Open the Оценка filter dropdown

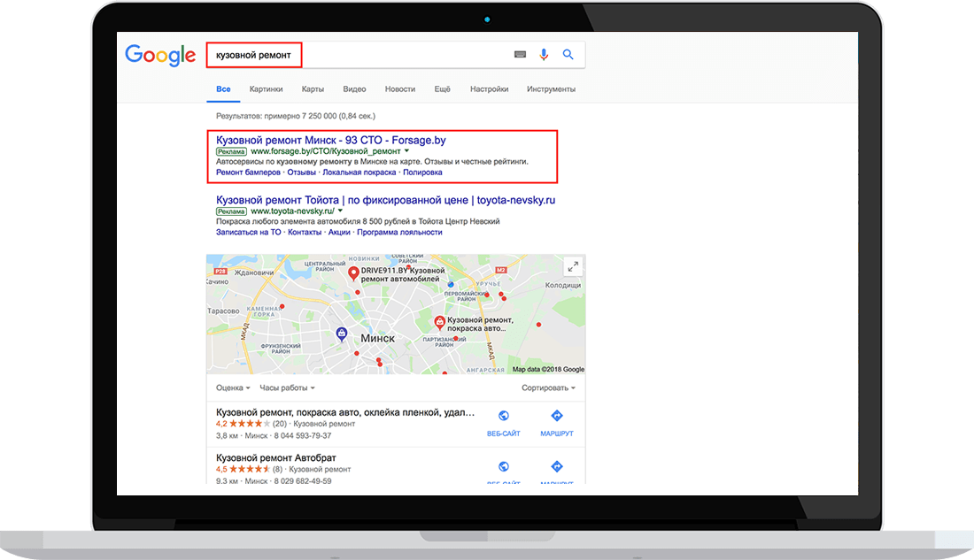point(233,388)
